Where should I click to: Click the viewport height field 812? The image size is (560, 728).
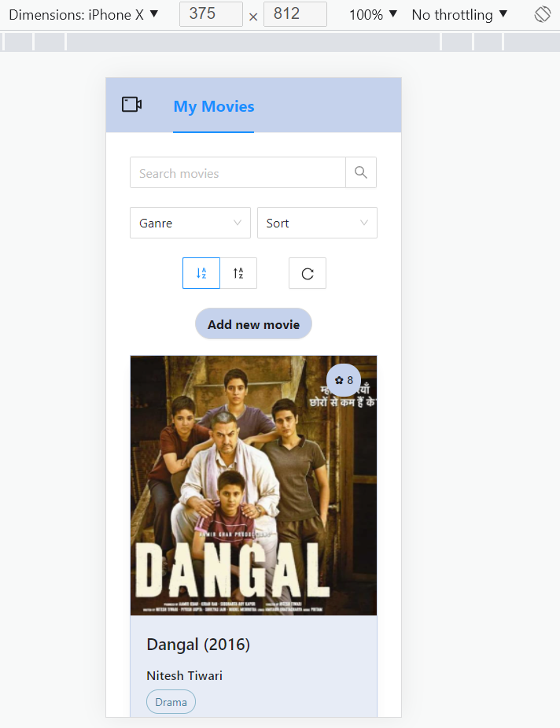pos(295,14)
